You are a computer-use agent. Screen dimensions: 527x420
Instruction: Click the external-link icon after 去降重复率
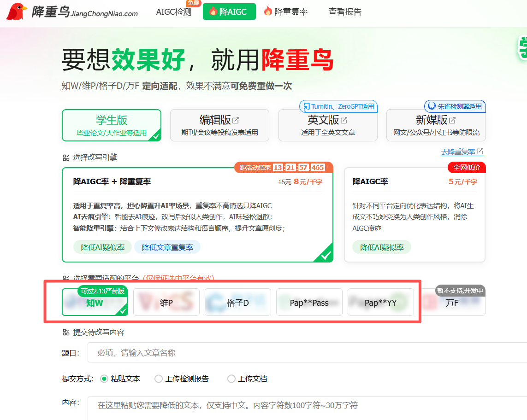[480, 152]
